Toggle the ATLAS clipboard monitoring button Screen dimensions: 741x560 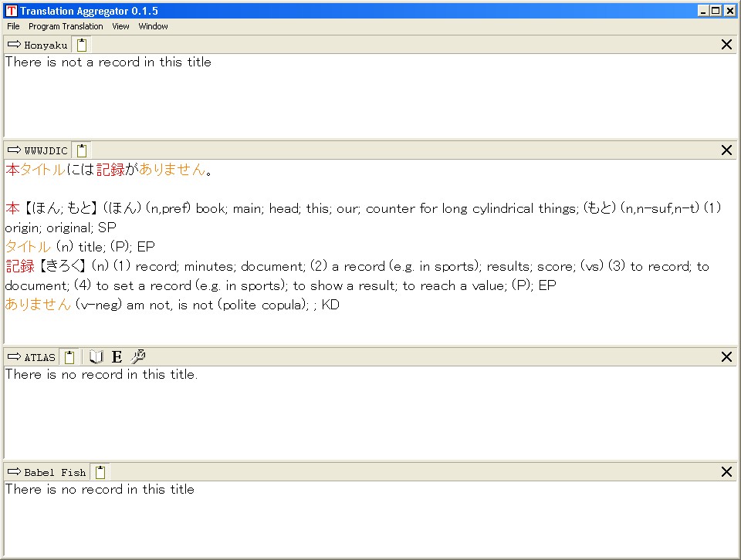point(69,357)
